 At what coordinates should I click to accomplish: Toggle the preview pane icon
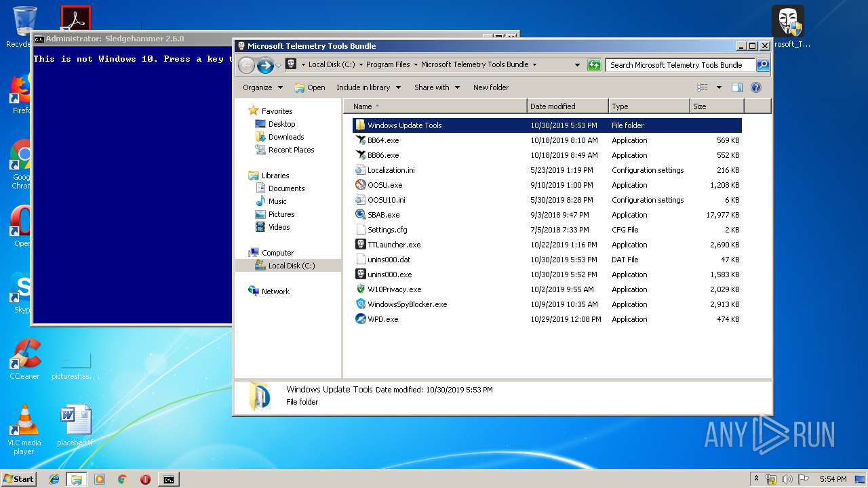click(x=737, y=87)
